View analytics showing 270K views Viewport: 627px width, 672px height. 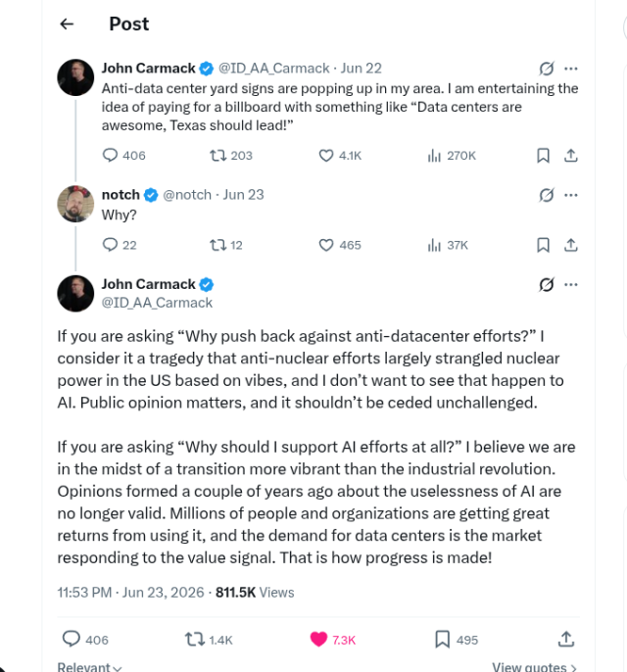coord(452,156)
